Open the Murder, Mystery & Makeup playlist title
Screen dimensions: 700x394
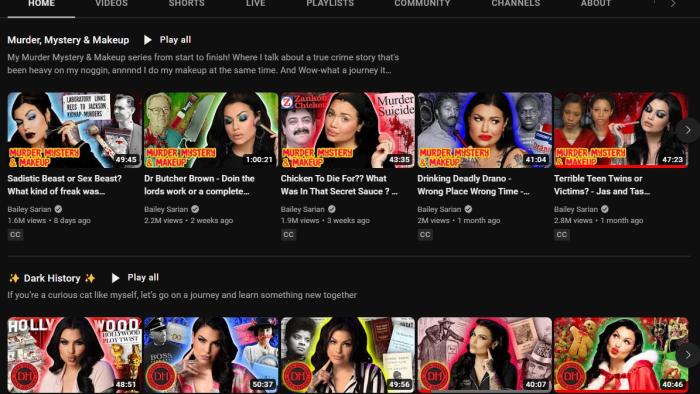(68, 40)
